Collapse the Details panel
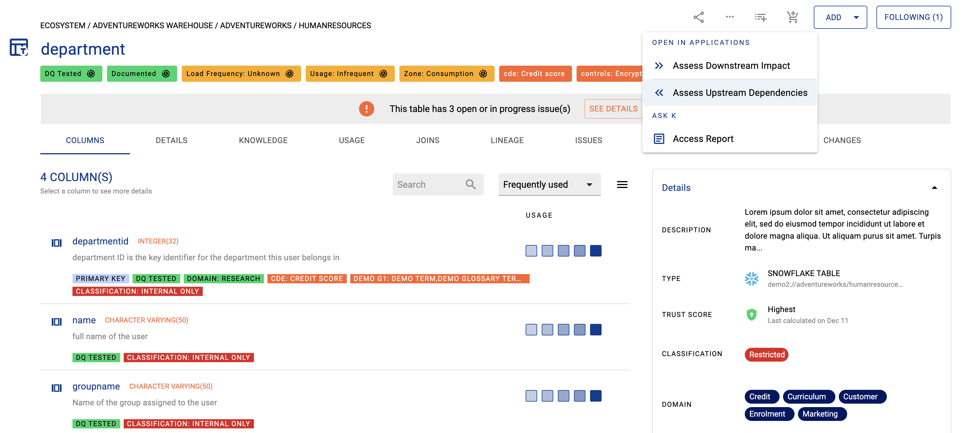Viewport: 980px width, 433px height. [934, 188]
